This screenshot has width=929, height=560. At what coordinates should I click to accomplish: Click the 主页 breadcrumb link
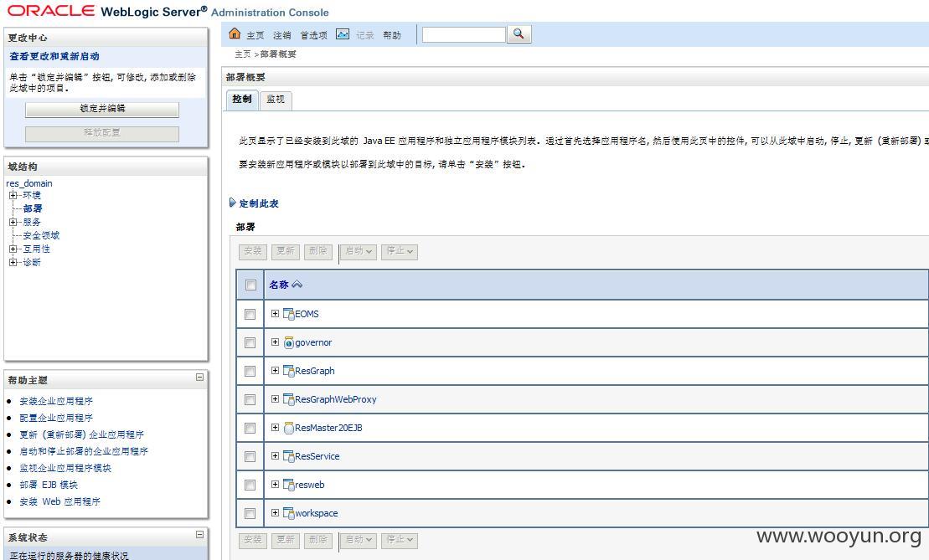click(x=243, y=54)
